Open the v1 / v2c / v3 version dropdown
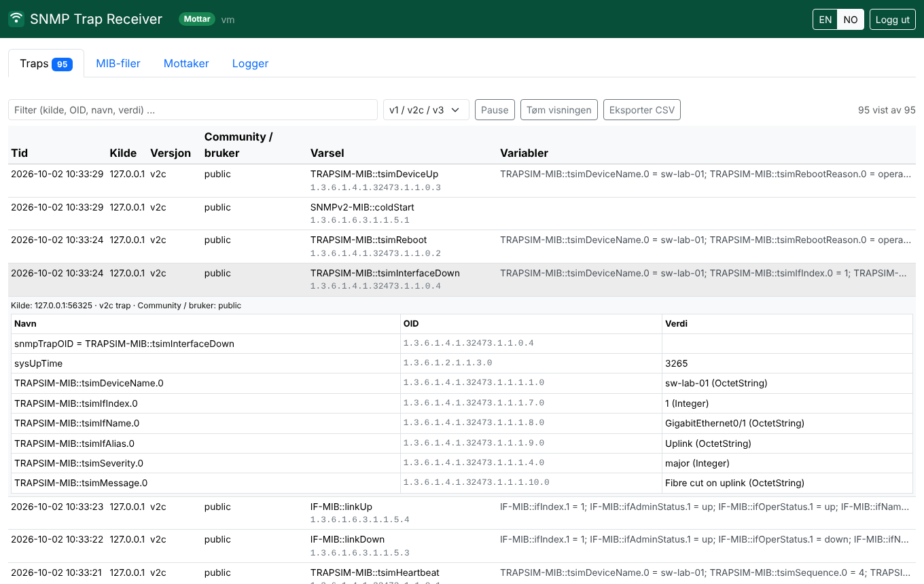The image size is (924, 584). [x=426, y=110]
